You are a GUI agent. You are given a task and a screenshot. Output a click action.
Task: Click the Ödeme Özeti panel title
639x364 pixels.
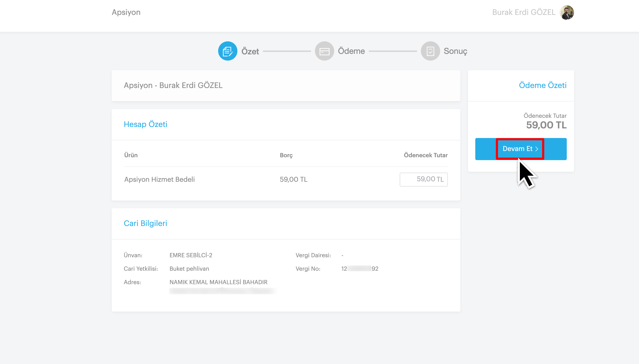(x=542, y=85)
